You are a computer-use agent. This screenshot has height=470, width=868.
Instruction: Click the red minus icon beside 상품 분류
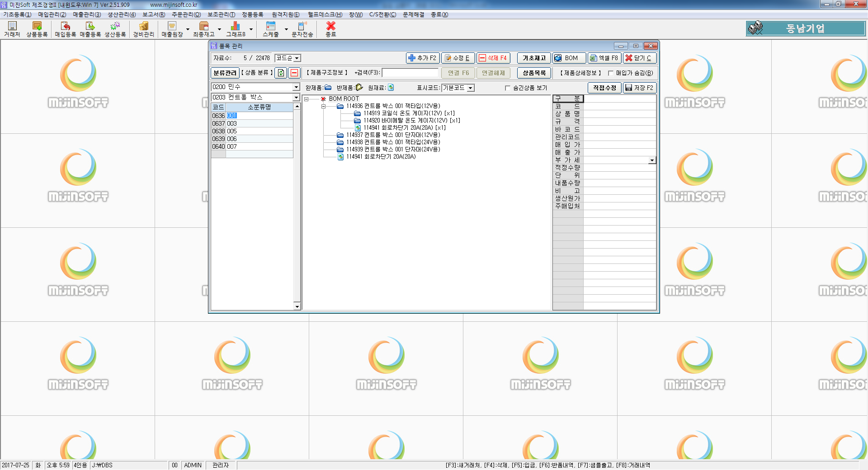(x=294, y=73)
